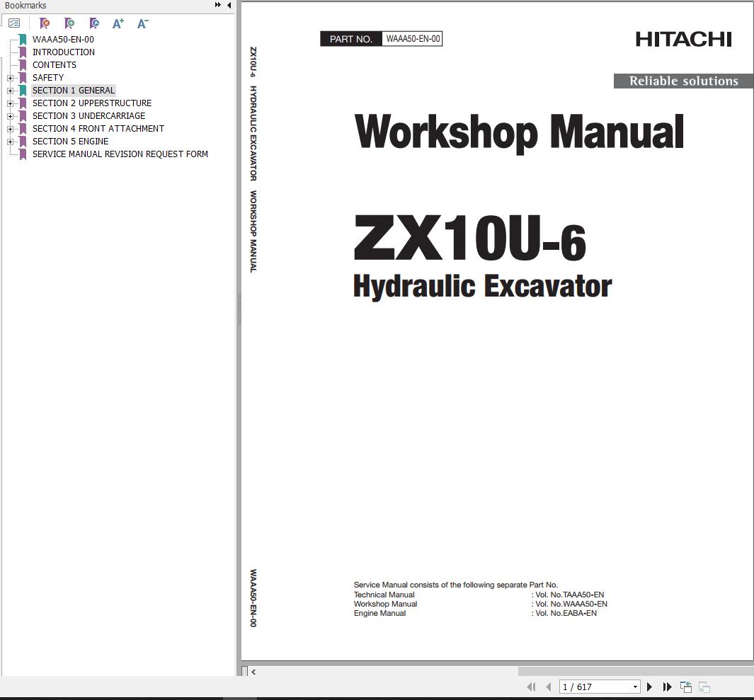Viewport: 754px width, 700px height.
Task: Click the "Vol. No.EABA-EN" text
Action: click(x=566, y=614)
